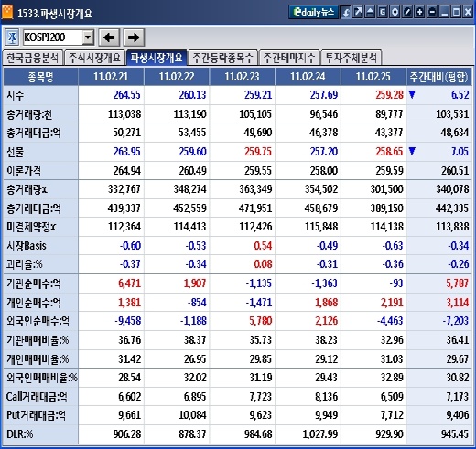Click the 주간대비(평합) column header
The image size is (476, 449).
click(438, 77)
